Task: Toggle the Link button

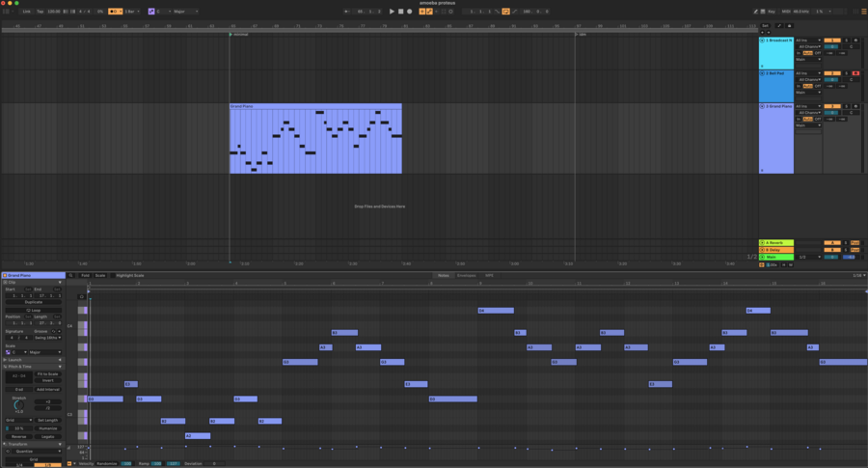Action: point(26,12)
